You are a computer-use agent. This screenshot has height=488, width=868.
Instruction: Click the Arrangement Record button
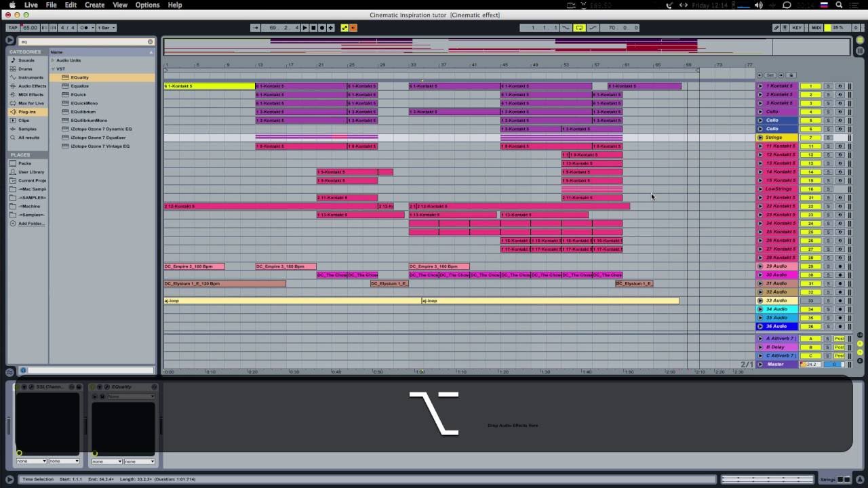322,28
